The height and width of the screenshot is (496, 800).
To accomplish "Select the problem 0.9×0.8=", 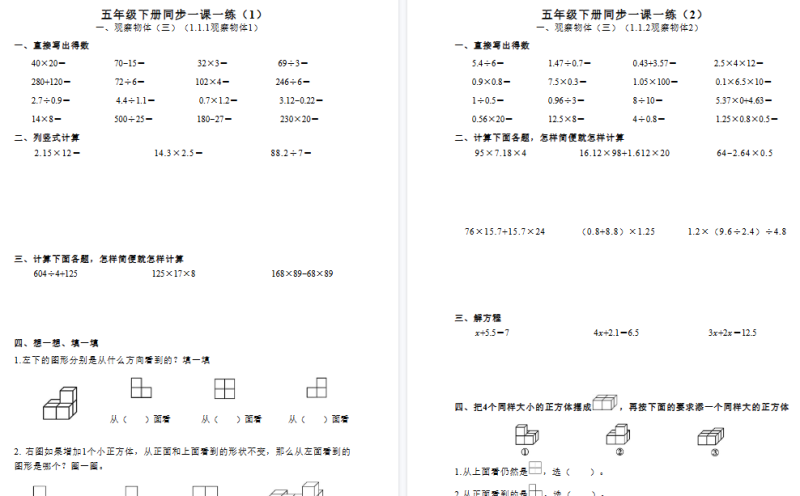I will tap(491, 82).
